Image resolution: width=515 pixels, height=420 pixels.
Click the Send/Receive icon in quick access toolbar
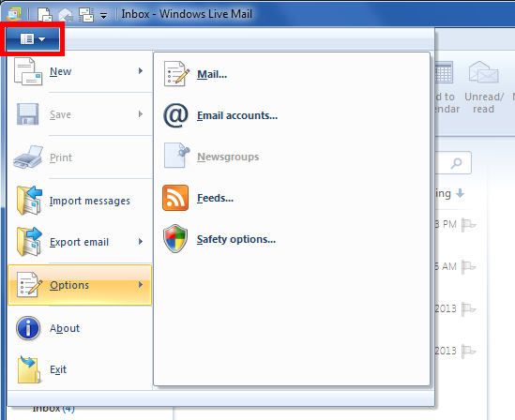86,15
